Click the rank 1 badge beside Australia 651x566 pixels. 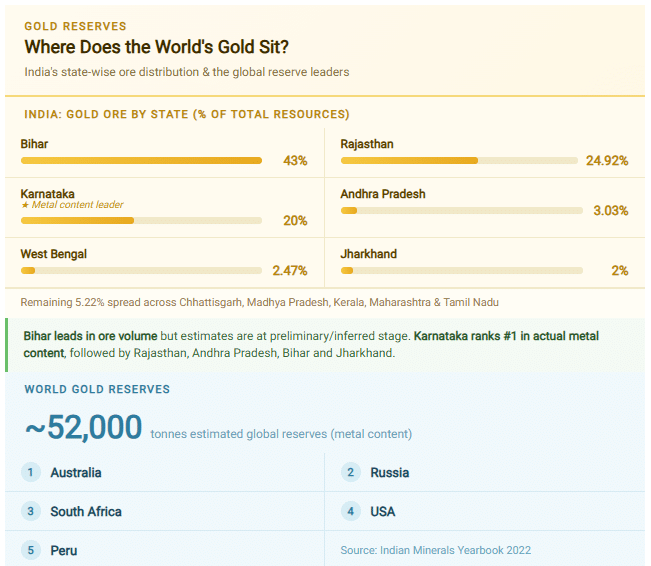(x=31, y=472)
